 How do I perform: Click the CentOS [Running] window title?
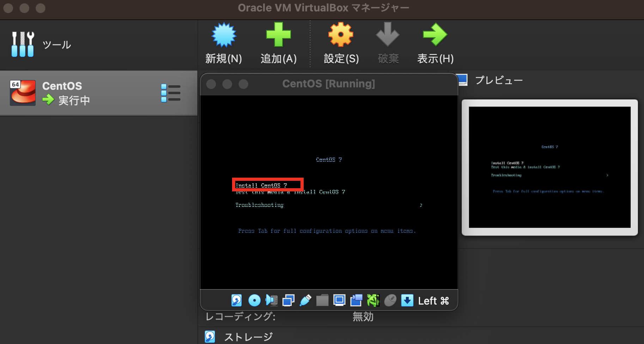click(x=329, y=84)
